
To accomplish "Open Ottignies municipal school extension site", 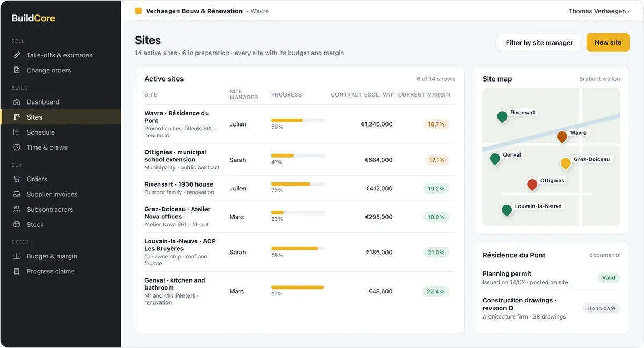I will tap(299, 160).
